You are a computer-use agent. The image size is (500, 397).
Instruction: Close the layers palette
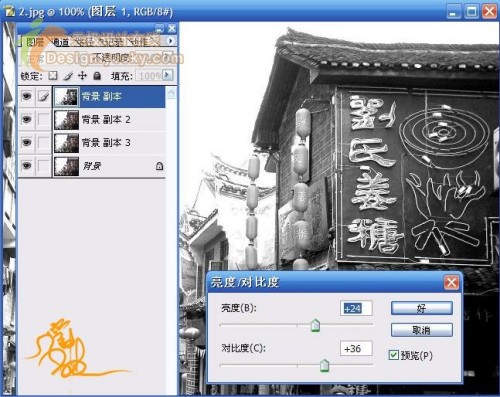(172, 29)
